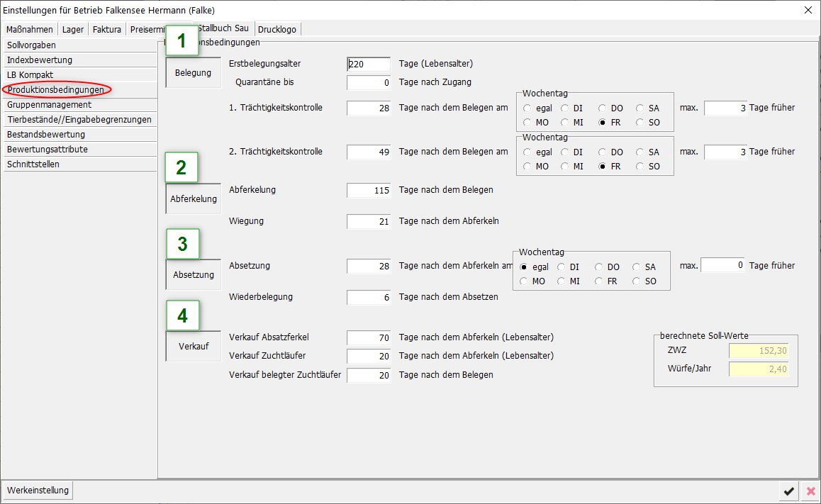This screenshot has height=504, width=821.
Task: Click the Erstbelegungsalter input field
Action: click(x=369, y=64)
